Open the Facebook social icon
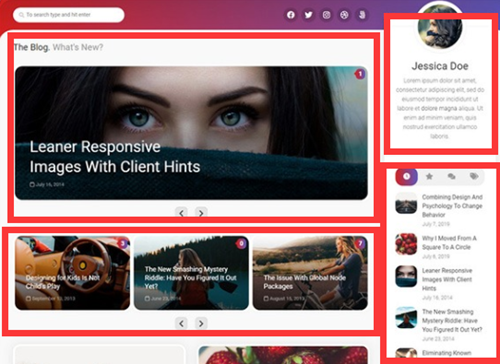This screenshot has height=364, width=500. (x=291, y=15)
